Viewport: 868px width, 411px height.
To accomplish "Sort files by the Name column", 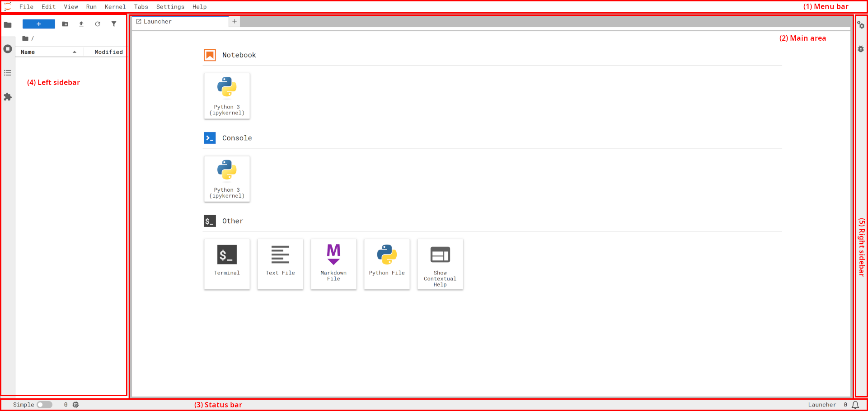I will point(27,52).
